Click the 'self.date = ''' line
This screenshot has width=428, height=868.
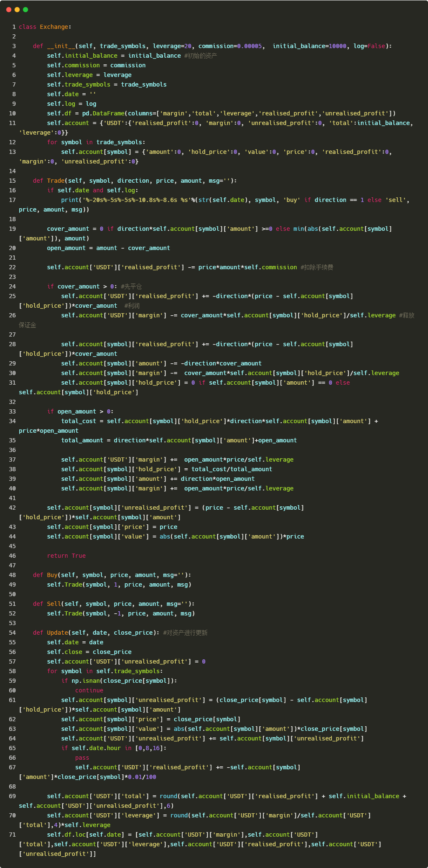point(71,94)
